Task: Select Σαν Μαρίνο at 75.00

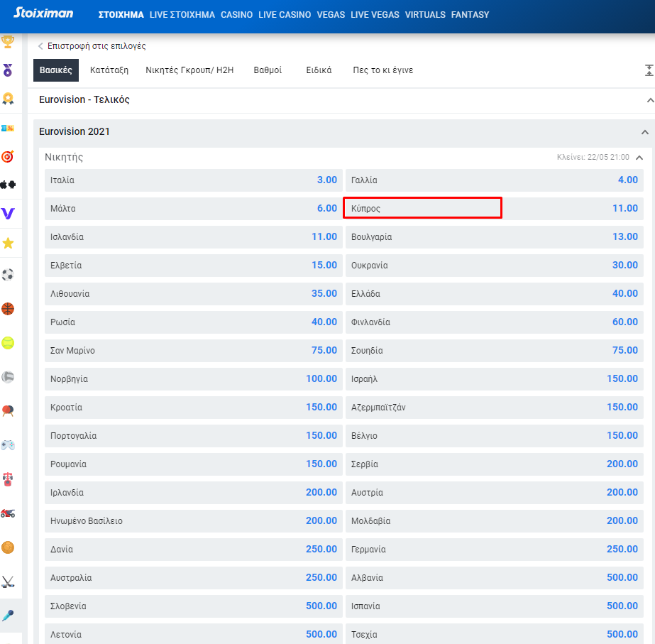Action: [x=194, y=351]
